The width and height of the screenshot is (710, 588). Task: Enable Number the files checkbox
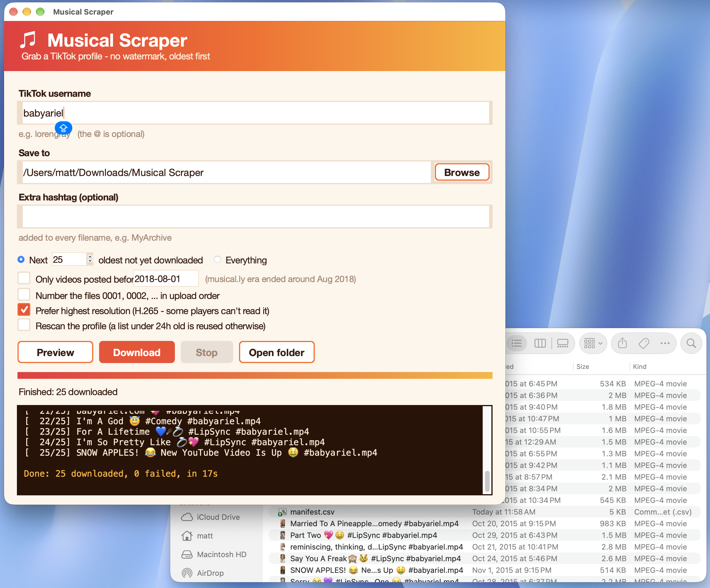pos(24,295)
